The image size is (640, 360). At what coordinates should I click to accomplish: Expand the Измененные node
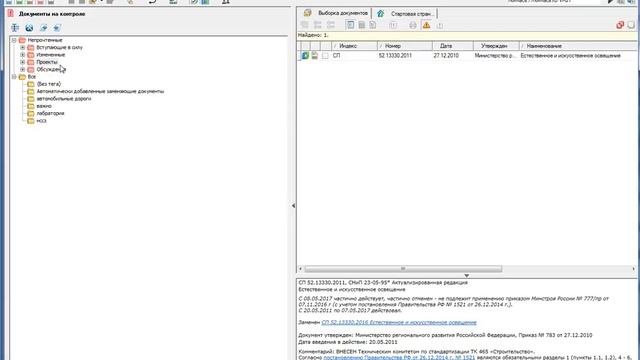pyautogui.click(x=22, y=55)
